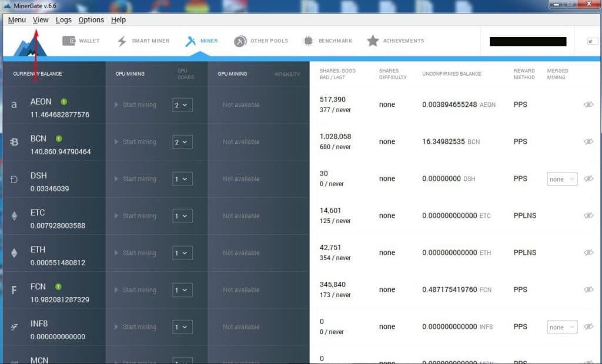602x364 pixels.
Task: Click the Currency Balance column header
Action: tap(37, 73)
